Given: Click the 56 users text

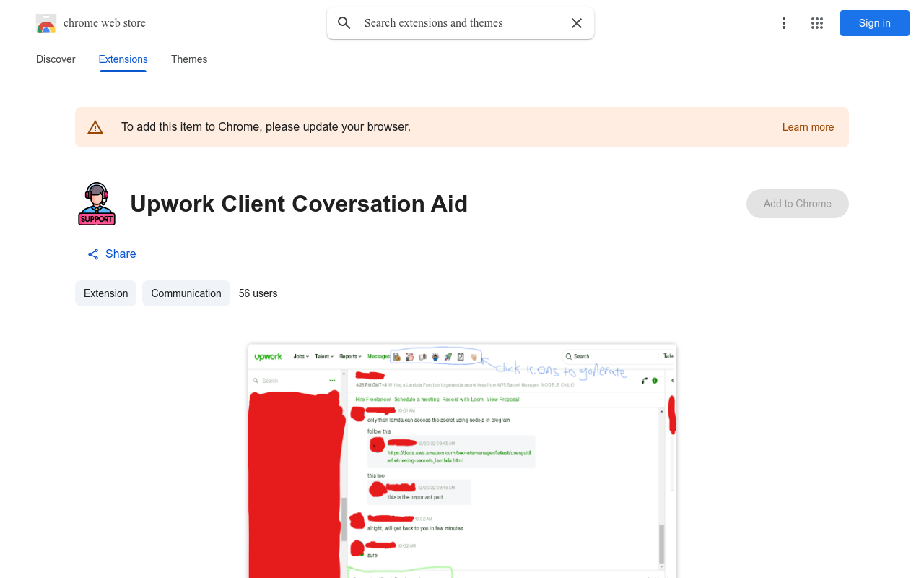Looking at the screenshot, I should tap(258, 293).
